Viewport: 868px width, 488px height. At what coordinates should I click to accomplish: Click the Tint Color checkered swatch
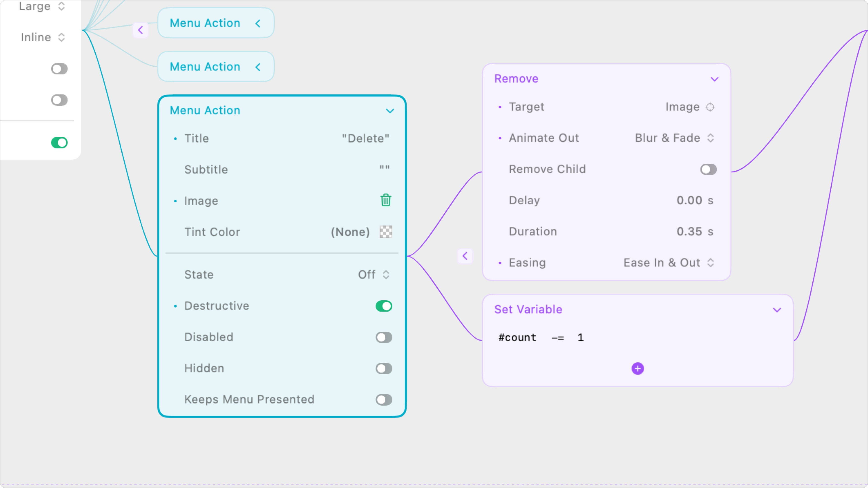[x=385, y=232]
